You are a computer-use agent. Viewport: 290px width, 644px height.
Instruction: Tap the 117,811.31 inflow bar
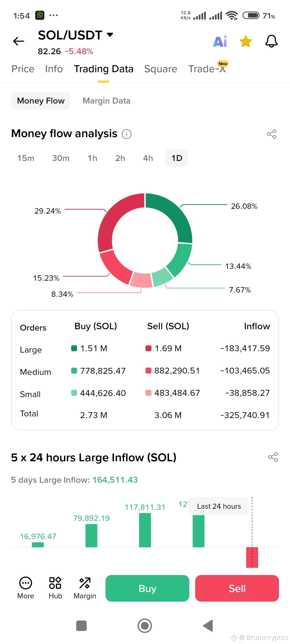[x=145, y=530]
